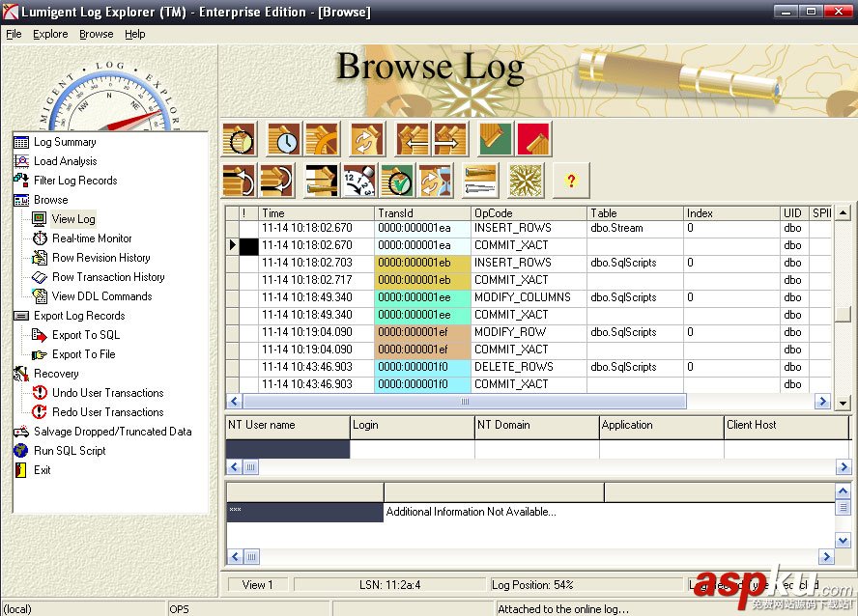Click the LSN: 11:2a:4 status field

[x=390, y=585]
